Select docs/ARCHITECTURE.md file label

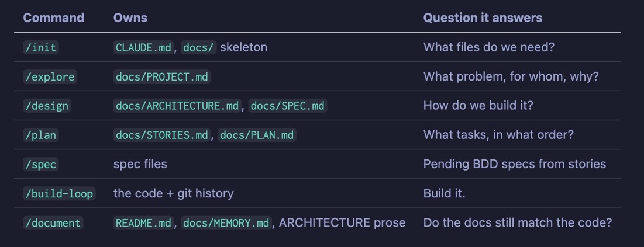point(177,106)
